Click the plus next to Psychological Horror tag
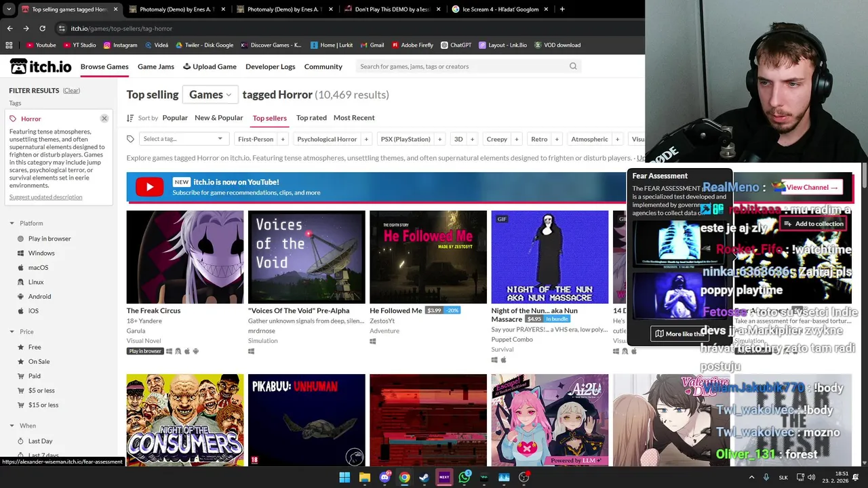Image resolution: width=868 pixels, height=488 pixels. [366, 139]
